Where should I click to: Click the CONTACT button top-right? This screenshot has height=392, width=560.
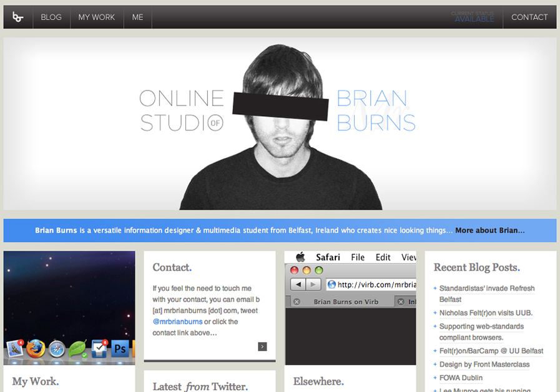(529, 17)
